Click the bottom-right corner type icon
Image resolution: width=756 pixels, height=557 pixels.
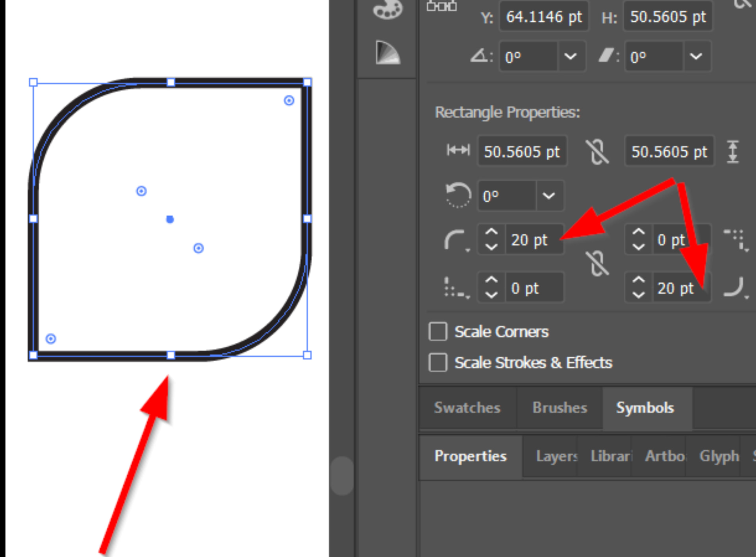[735, 288]
